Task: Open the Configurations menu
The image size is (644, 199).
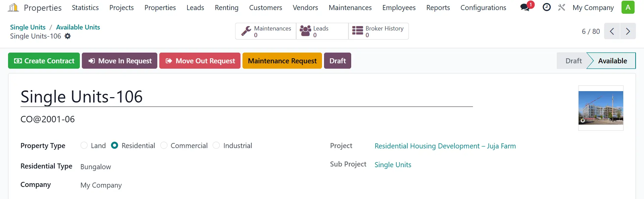Action: pos(483,7)
